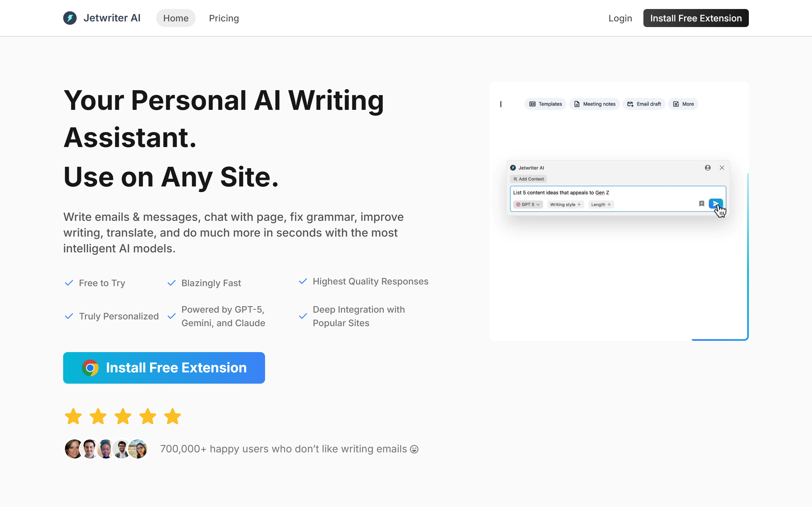Click the prompt text input field
Screen dimensions: 812x507
(x=617, y=192)
